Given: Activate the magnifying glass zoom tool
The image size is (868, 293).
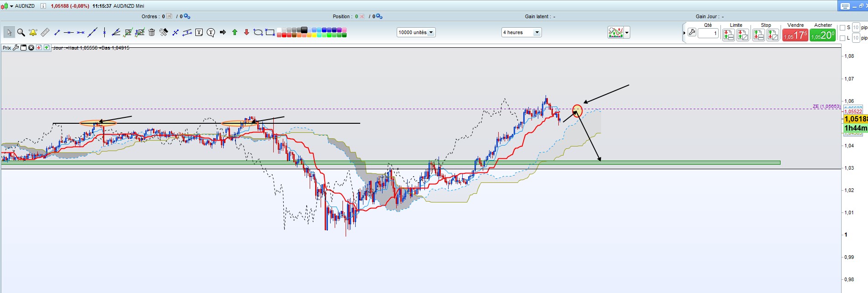Looking at the screenshot, I should tap(21, 32).
